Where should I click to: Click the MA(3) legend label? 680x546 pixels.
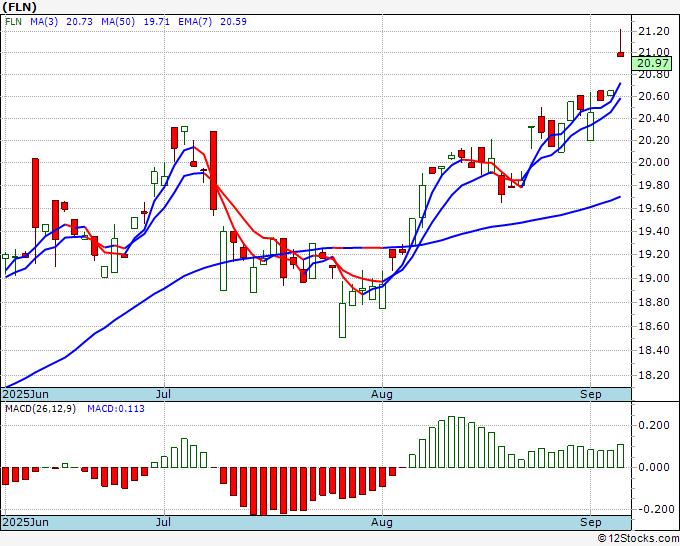tap(44, 22)
